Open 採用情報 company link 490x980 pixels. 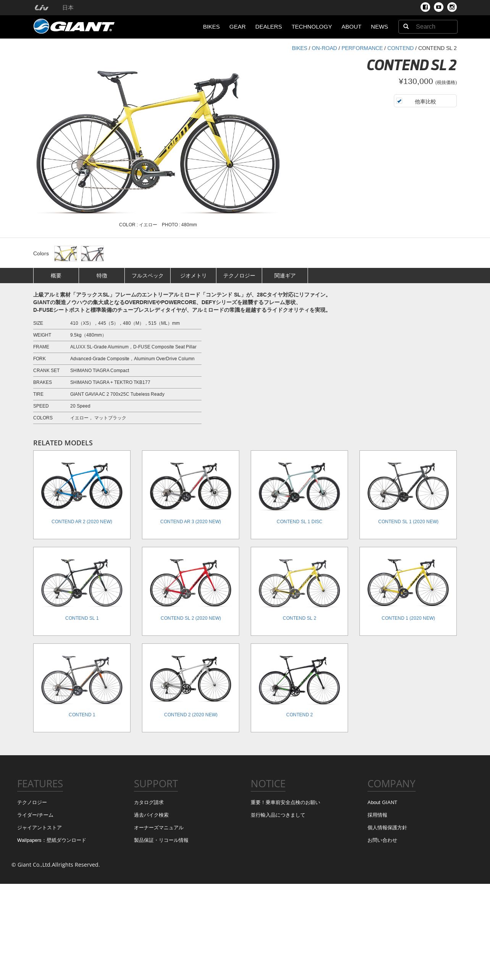(x=377, y=815)
